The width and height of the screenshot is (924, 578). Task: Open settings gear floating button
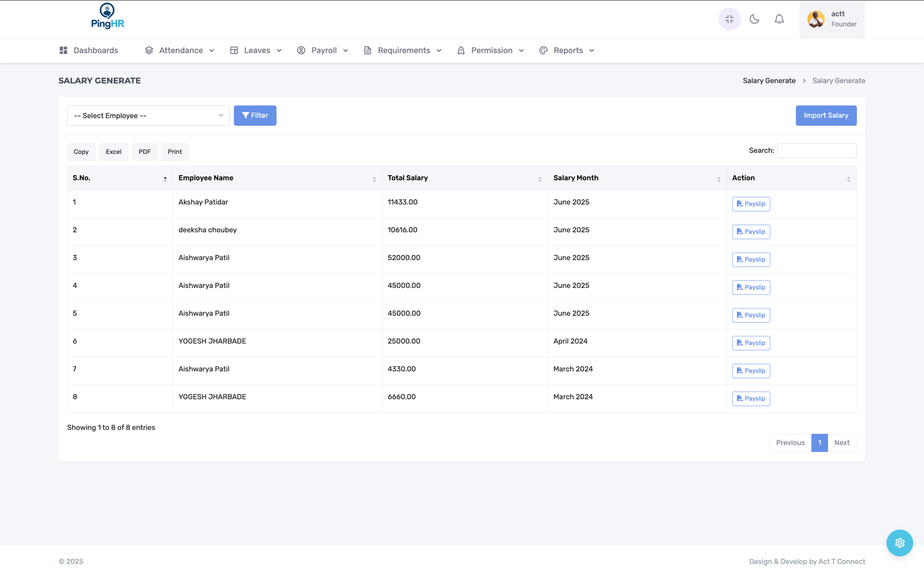(x=899, y=543)
